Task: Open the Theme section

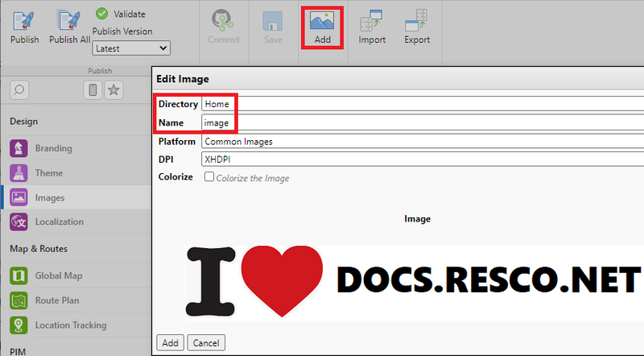Action: (x=48, y=173)
